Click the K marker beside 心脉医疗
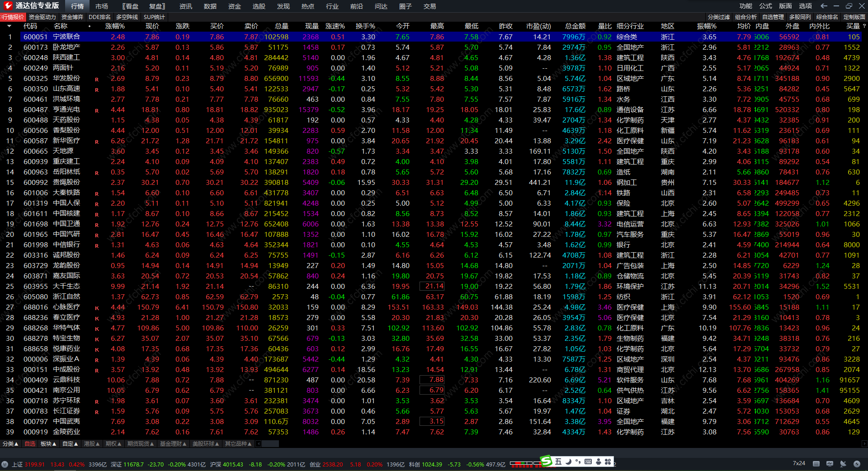 pyautogui.click(x=97, y=308)
